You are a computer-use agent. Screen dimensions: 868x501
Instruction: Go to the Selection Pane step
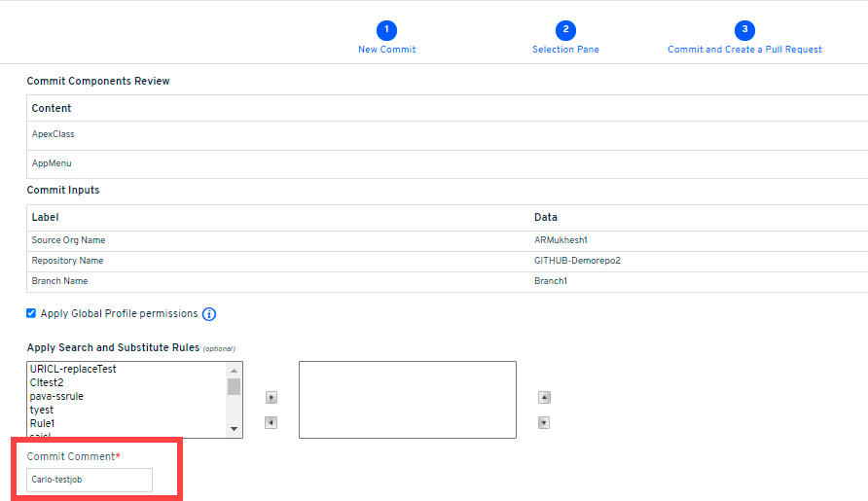[x=565, y=50]
